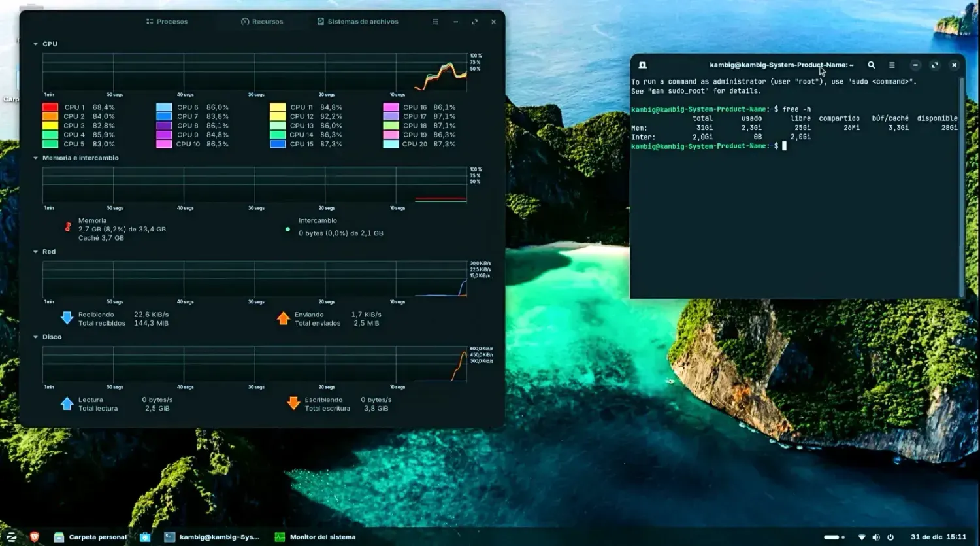Open a new terminal tab
Screen dimensions: 980x546
(x=642, y=65)
